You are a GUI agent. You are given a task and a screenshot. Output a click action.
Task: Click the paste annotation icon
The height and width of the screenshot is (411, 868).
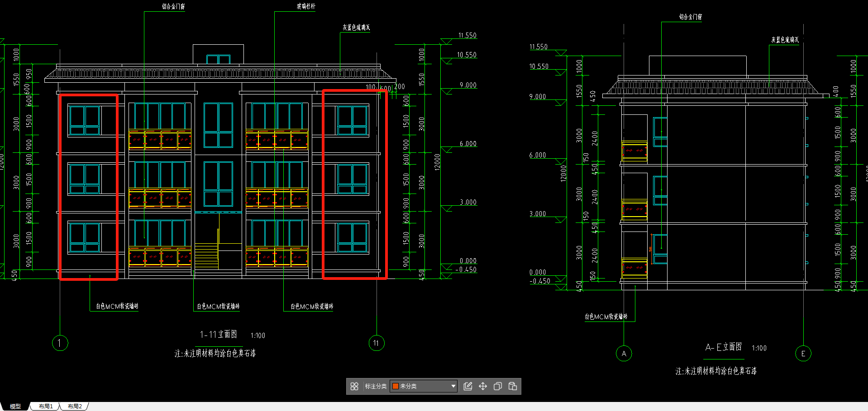[x=513, y=386]
